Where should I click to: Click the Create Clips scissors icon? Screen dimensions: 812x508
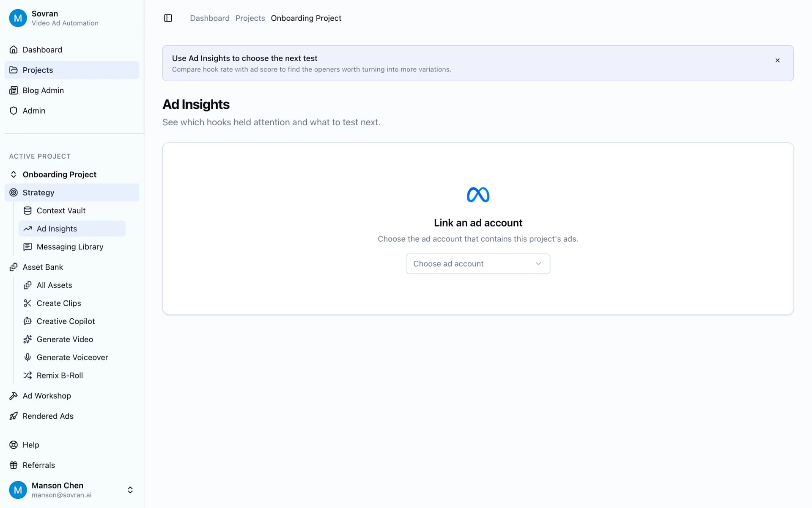27,303
